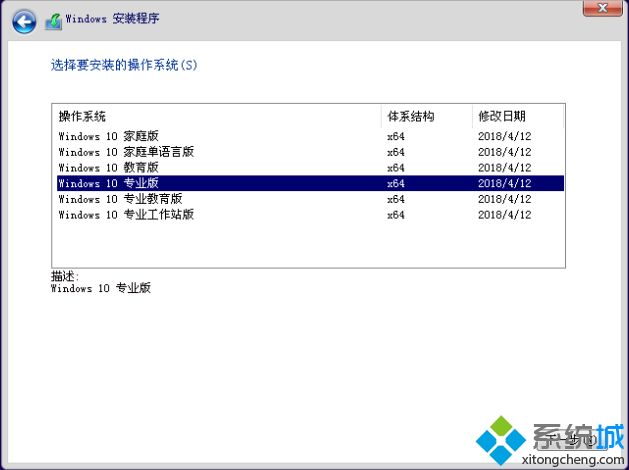Image resolution: width=629 pixels, height=470 pixels.
Task: Select Windows 10 家庭版 row
Action: [x=310, y=136]
